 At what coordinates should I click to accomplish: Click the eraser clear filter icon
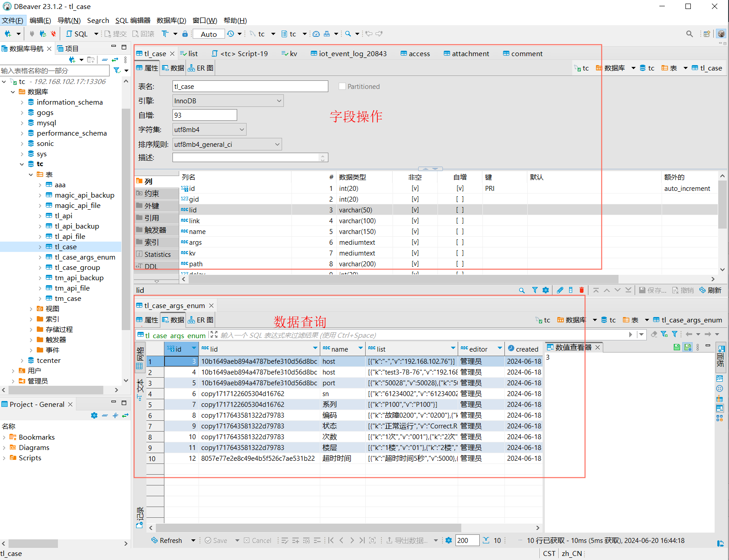tap(654, 334)
